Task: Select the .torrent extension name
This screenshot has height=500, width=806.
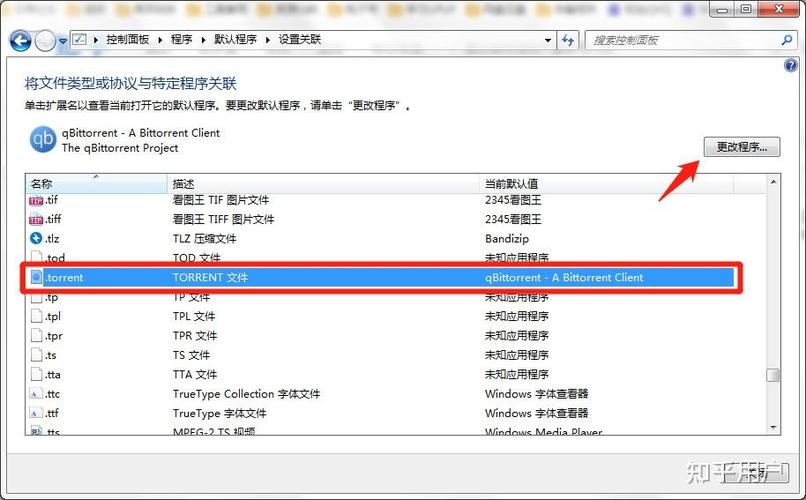Action: 64,277
